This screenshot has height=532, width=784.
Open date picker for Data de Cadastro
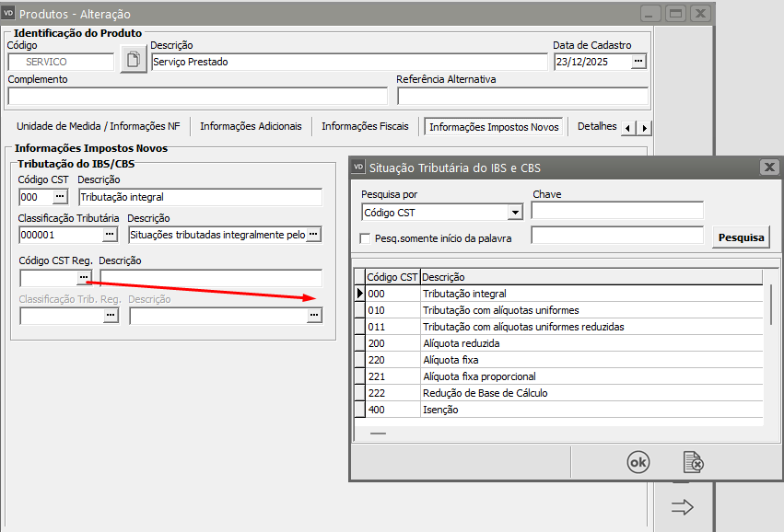[x=638, y=62]
